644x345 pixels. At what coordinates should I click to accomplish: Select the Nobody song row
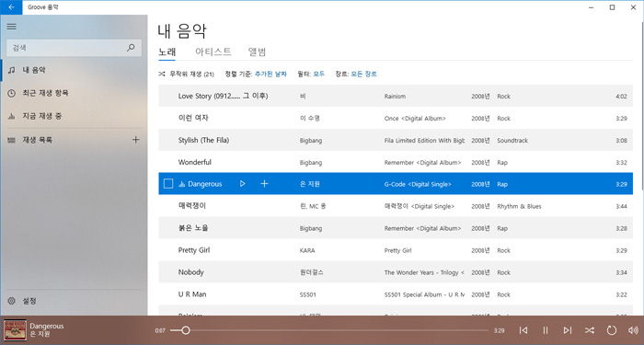click(396, 272)
